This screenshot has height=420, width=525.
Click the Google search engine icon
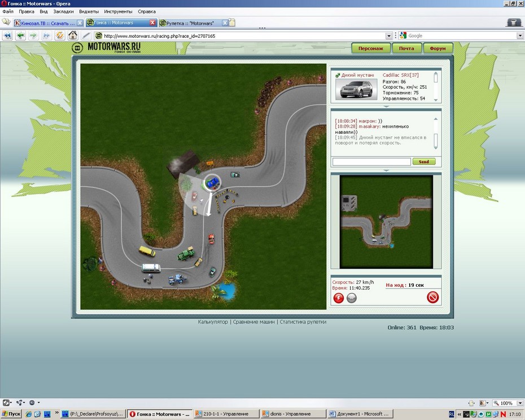403,36
